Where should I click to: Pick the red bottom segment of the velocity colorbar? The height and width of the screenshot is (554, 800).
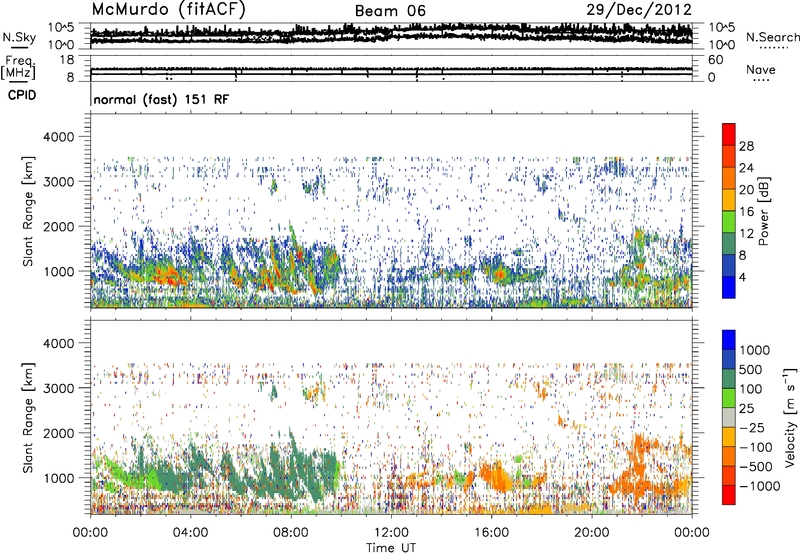tap(729, 495)
